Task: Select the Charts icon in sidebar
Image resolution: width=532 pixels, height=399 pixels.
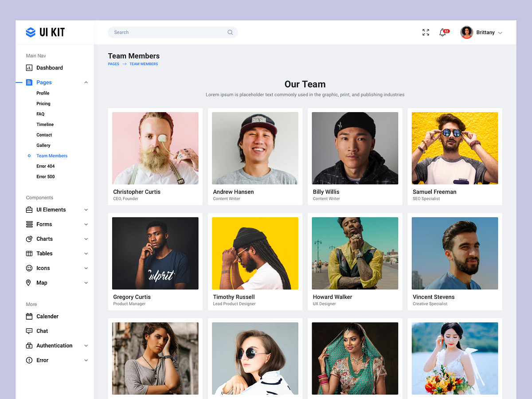Action: tap(28, 239)
